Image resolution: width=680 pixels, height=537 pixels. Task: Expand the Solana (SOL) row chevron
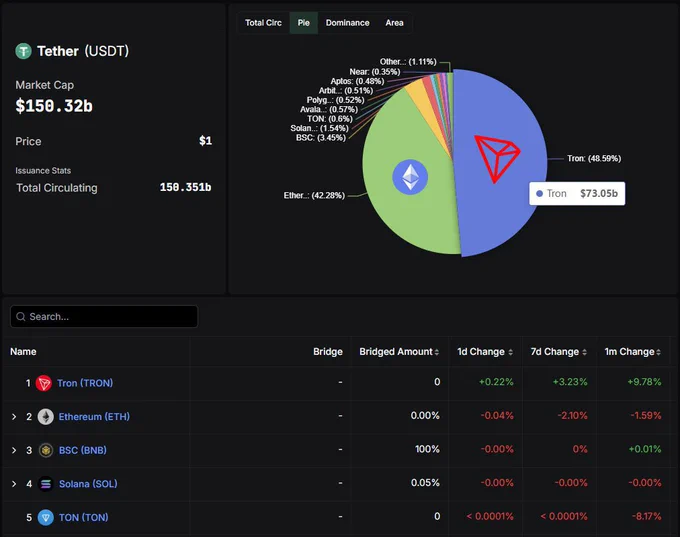pyautogui.click(x=14, y=484)
